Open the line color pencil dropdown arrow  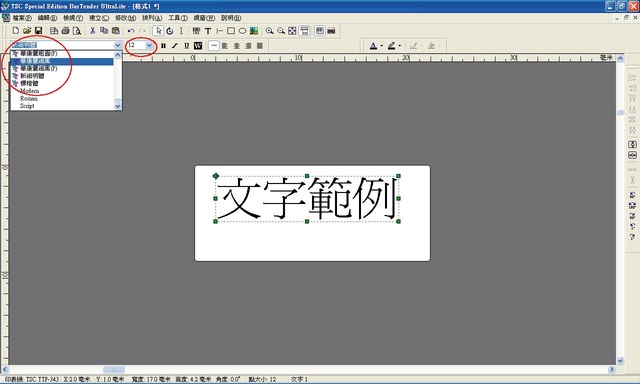(x=400, y=46)
